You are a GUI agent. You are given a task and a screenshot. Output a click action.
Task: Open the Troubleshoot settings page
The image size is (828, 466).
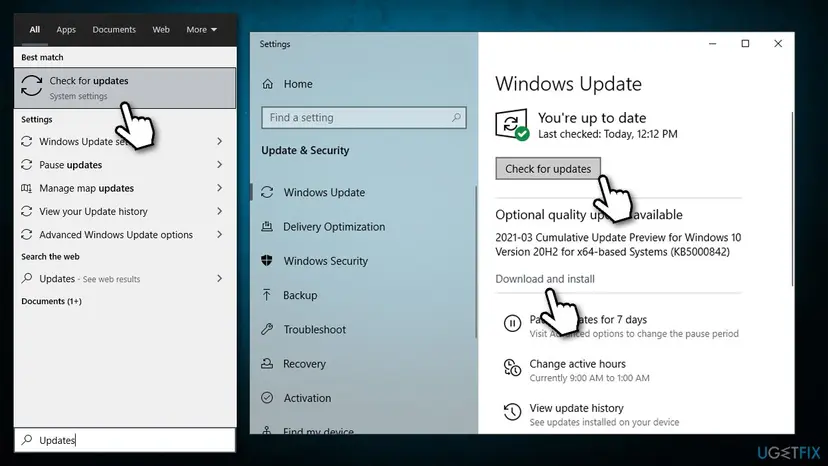(x=314, y=329)
